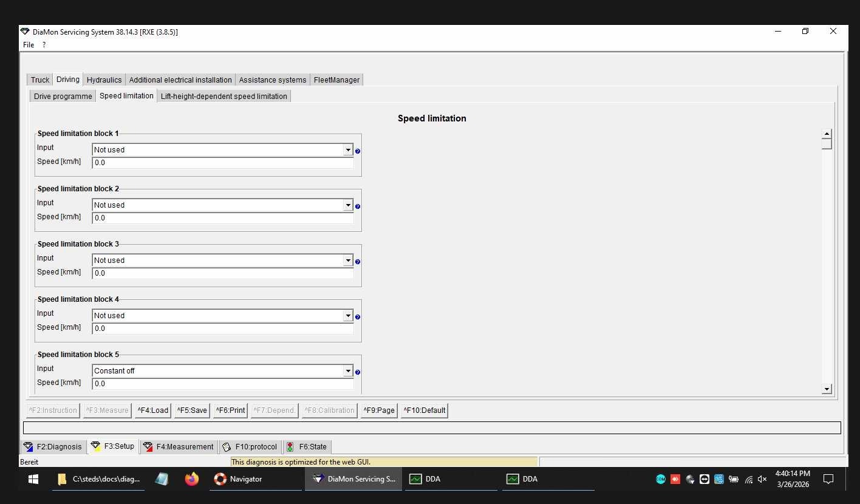
Task: Open the F10:protocol tab
Action: (x=250, y=447)
